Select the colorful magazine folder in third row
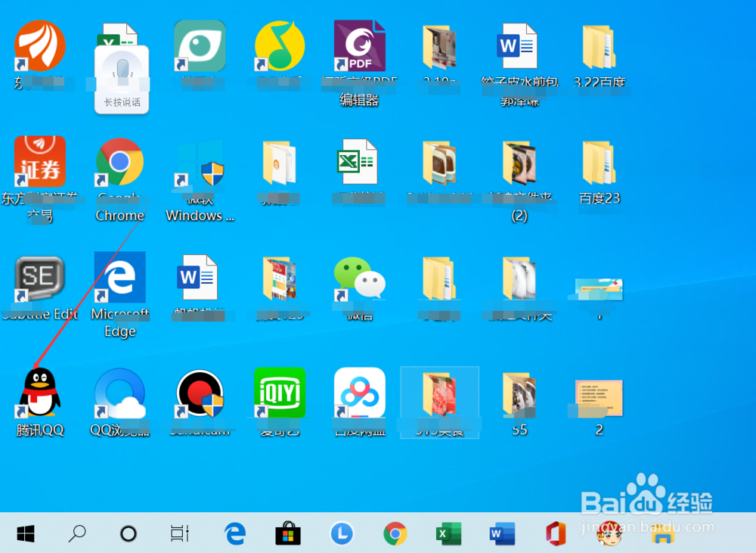The image size is (756, 553). pyautogui.click(x=279, y=279)
